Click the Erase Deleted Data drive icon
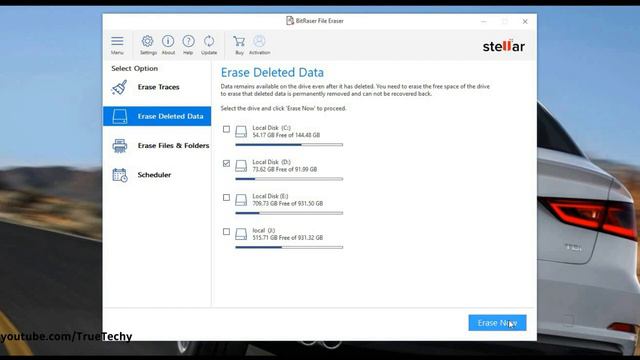The height and width of the screenshot is (360, 640). [x=120, y=116]
